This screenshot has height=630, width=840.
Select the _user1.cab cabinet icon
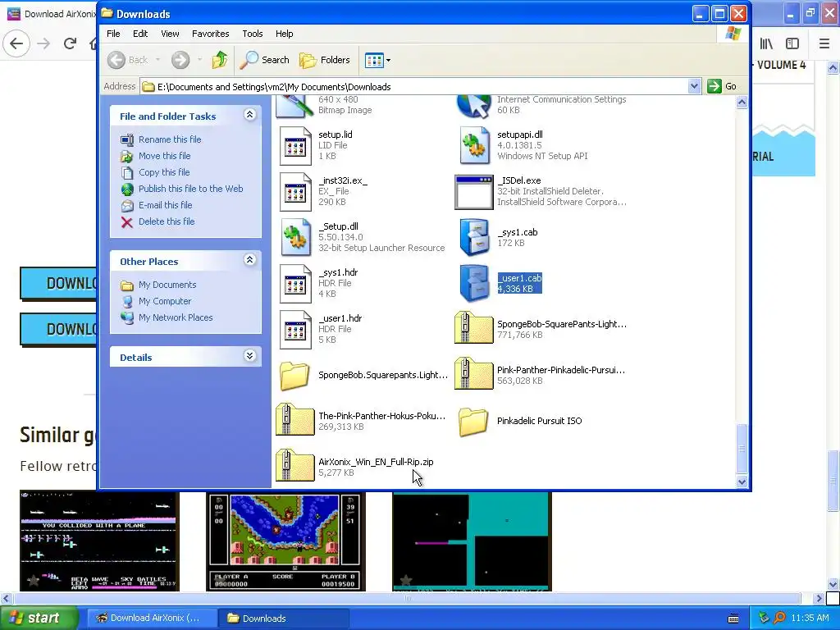coord(473,283)
